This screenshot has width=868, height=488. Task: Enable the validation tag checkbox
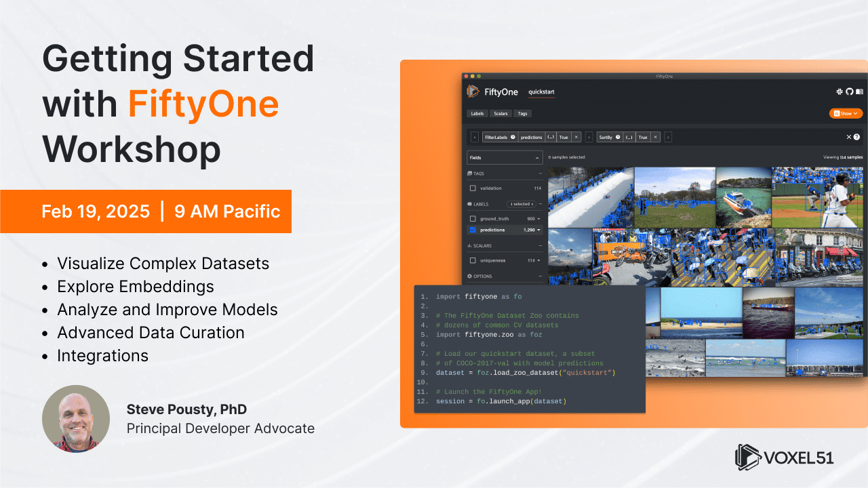(473, 188)
